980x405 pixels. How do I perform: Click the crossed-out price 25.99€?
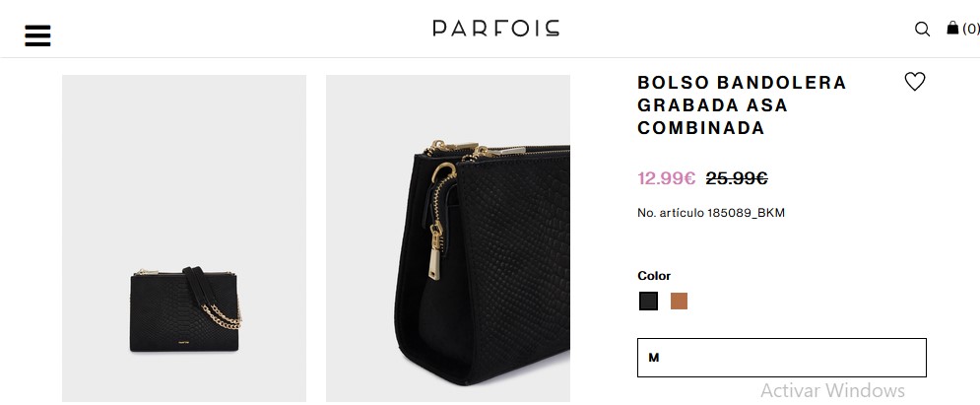pos(737,178)
